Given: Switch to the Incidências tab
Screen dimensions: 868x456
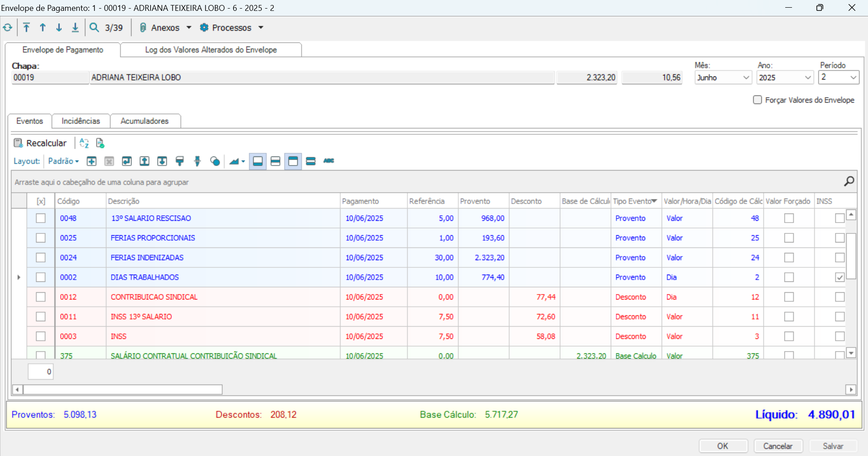Looking at the screenshot, I should pyautogui.click(x=81, y=121).
